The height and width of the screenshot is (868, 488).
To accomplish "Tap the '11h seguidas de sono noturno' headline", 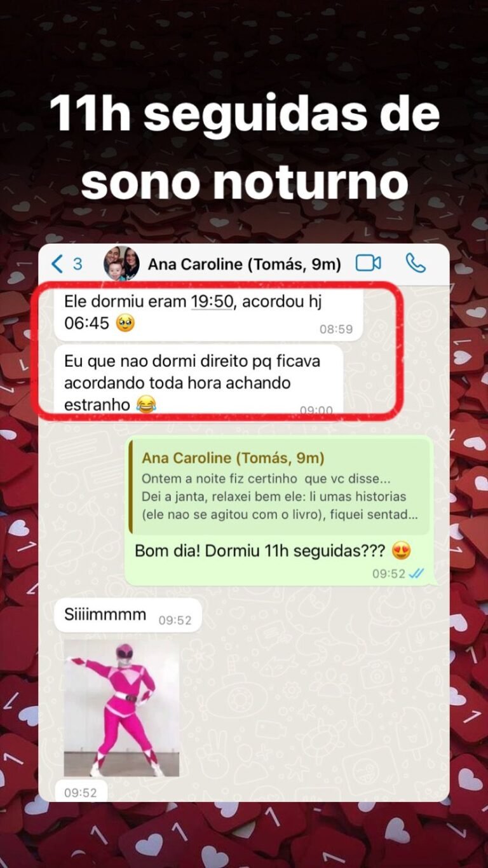I will click(244, 146).
